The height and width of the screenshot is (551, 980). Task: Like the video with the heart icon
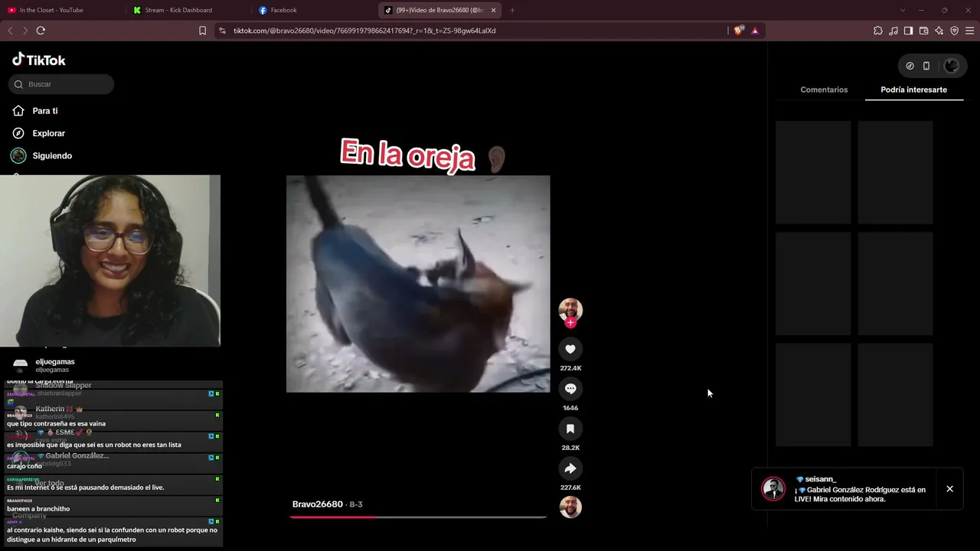tap(570, 349)
